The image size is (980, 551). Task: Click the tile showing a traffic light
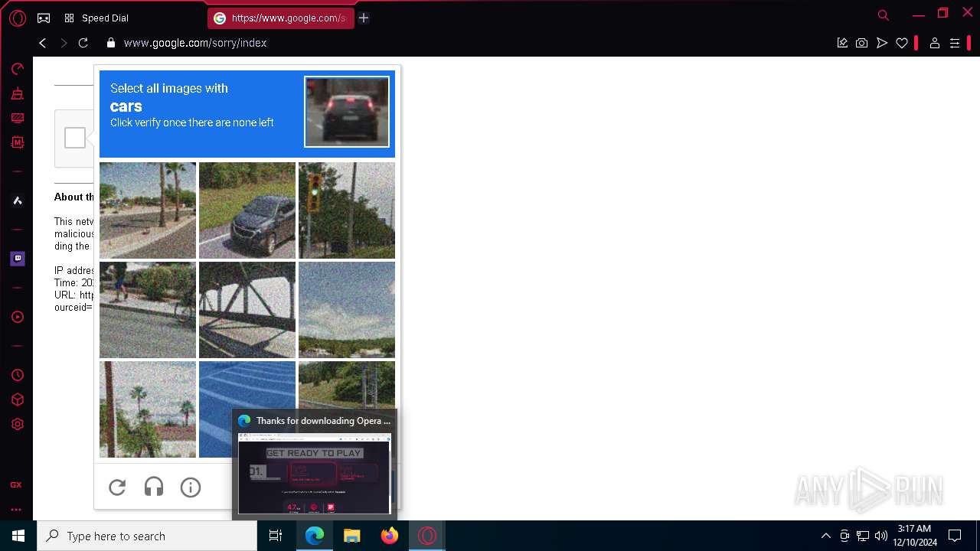[x=347, y=210]
